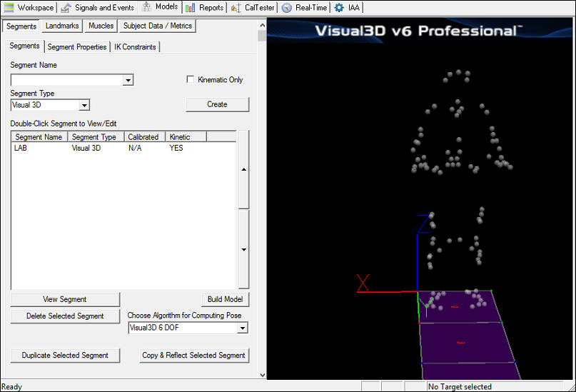Click the Create button

(x=217, y=104)
